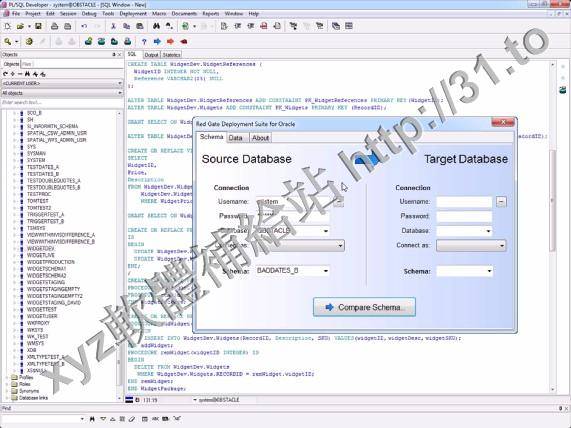
Task: Select the Statistics tab in SQL window
Action: tap(172, 55)
